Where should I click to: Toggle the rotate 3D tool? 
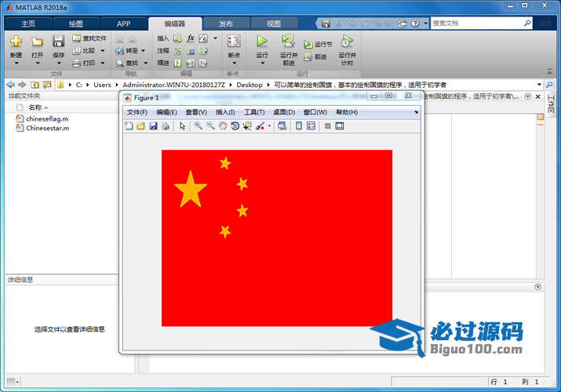235,125
